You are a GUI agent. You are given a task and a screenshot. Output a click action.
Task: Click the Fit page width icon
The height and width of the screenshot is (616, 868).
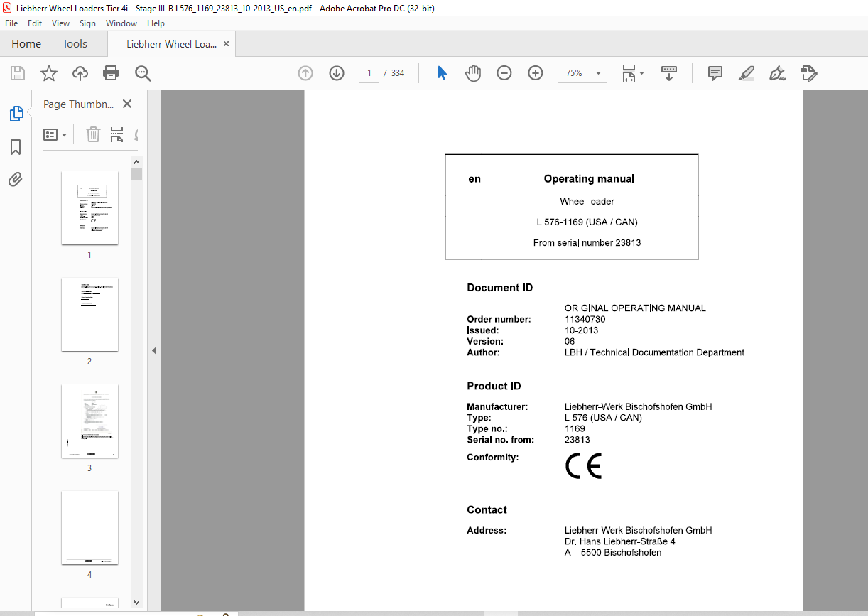pos(629,73)
